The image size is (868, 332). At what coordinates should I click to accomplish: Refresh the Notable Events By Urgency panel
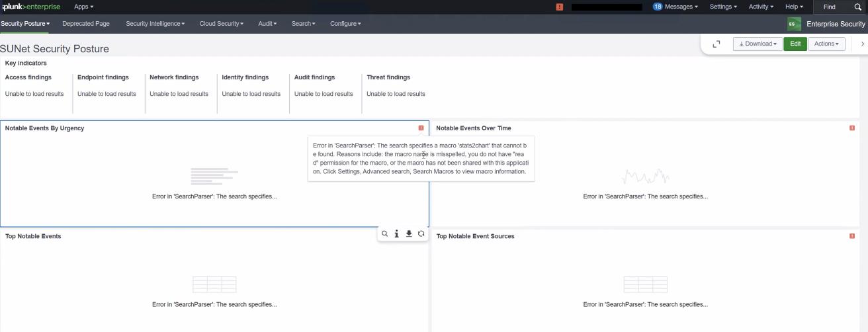coord(421,233)
